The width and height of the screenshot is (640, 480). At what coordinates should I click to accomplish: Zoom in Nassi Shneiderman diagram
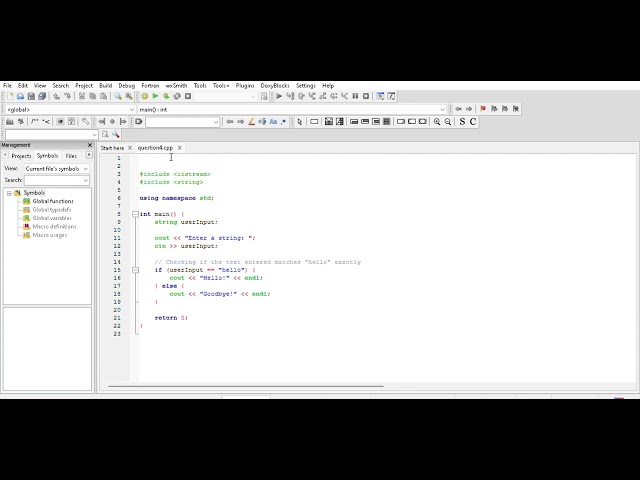coord(437,122)
